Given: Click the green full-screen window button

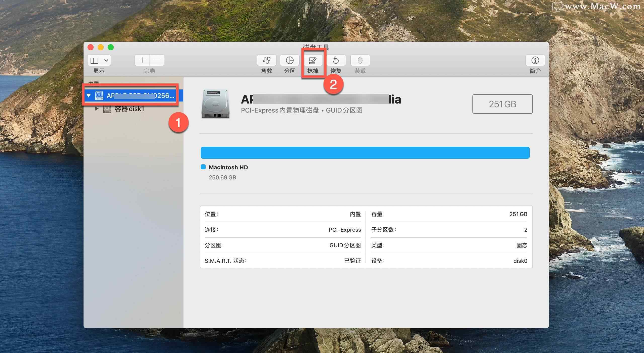Looking at the screenshot, I should (x=111, y=47).
